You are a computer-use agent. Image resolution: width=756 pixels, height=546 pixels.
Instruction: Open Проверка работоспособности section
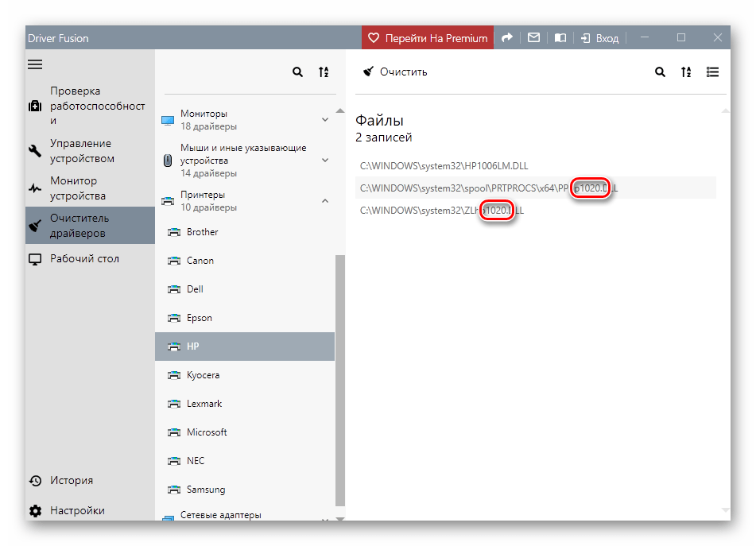86,106
